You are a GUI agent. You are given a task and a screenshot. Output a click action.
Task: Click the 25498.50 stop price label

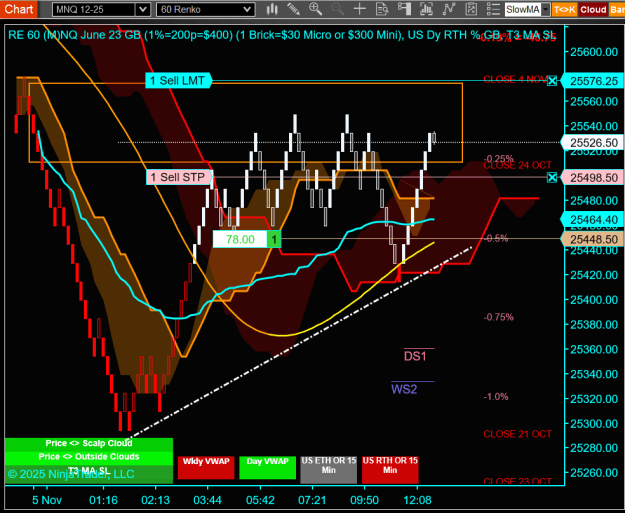coord(593,177)
